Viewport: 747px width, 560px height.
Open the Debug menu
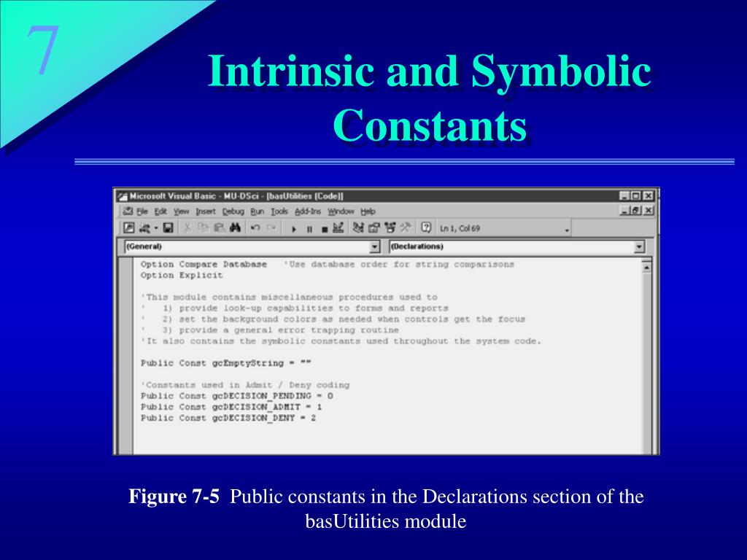click(233, 211)
